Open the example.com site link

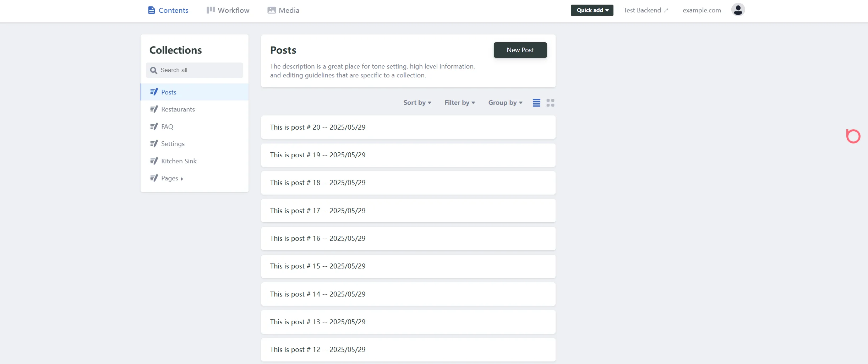[x=702, y=10]
